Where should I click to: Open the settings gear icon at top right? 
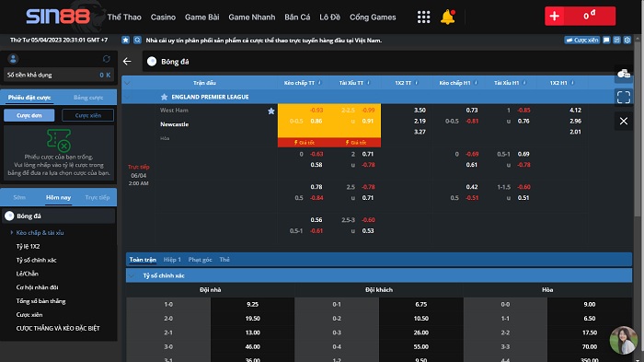tap(627, 40)
